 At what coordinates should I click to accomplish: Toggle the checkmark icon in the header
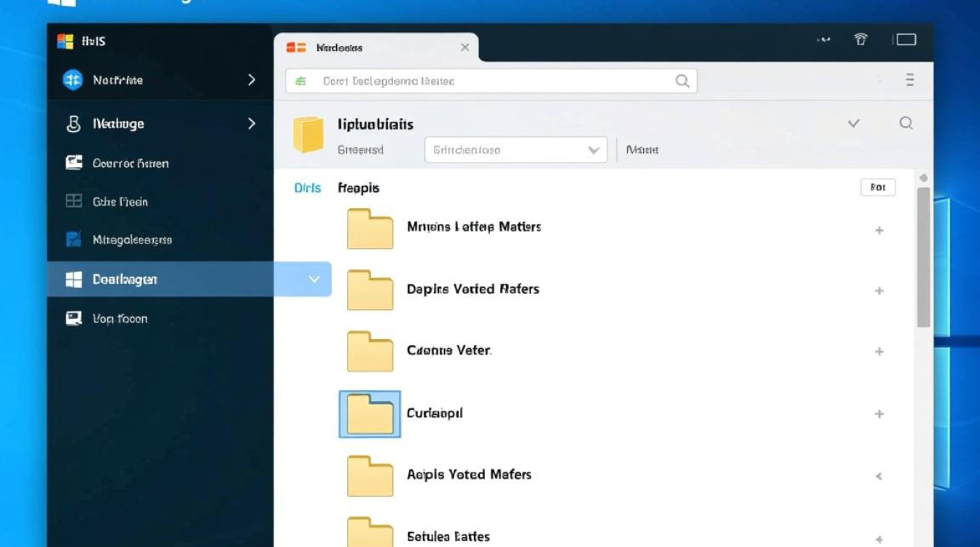853,123
